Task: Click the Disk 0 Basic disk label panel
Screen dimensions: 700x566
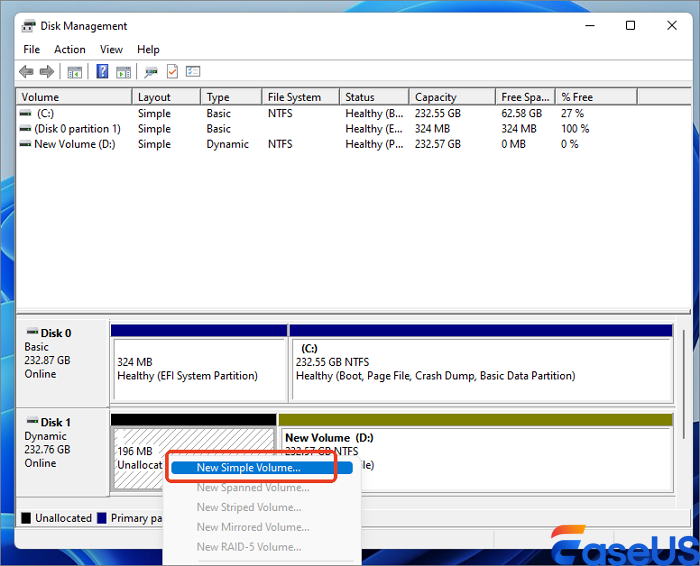Action: pos(62,362)
